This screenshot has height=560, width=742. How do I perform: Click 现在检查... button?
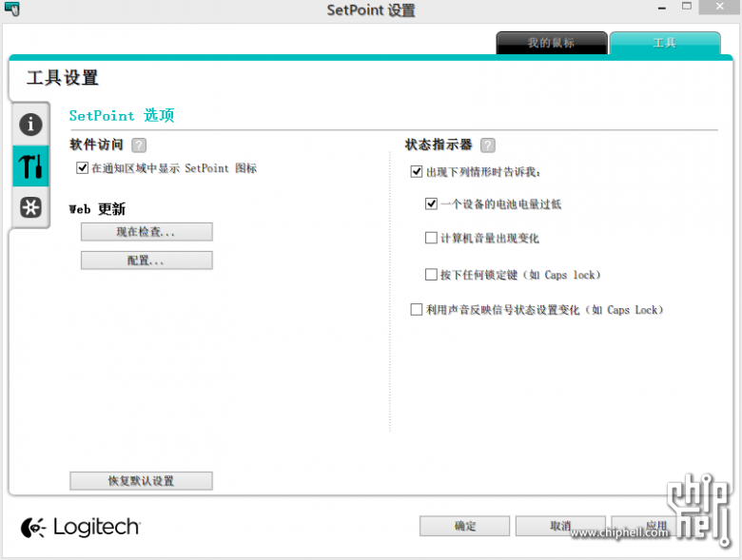[146, 232]
